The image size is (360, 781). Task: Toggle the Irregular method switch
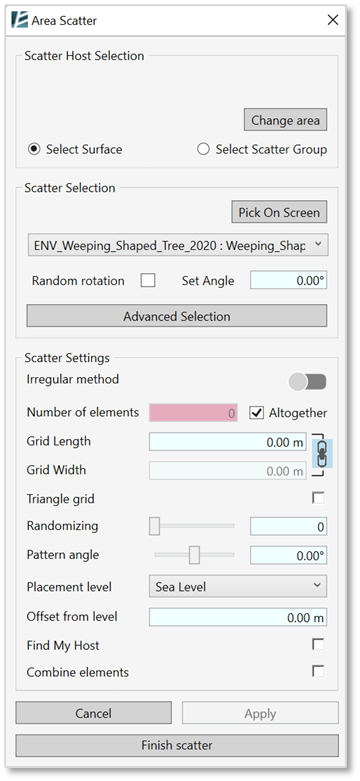click(x=308, y=382)
